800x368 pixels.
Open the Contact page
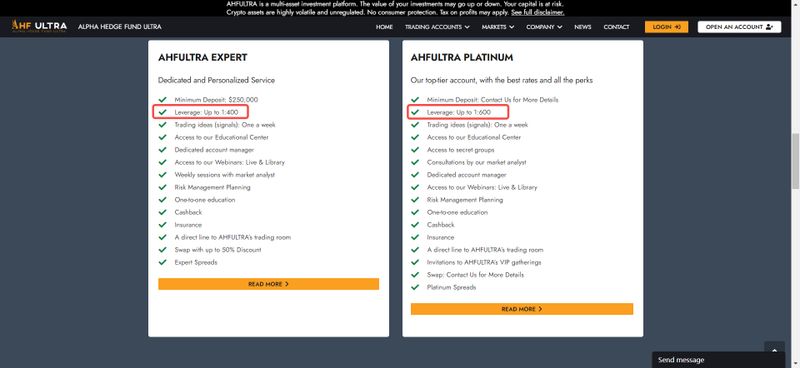pyautogui.click(x=616, y=27)
